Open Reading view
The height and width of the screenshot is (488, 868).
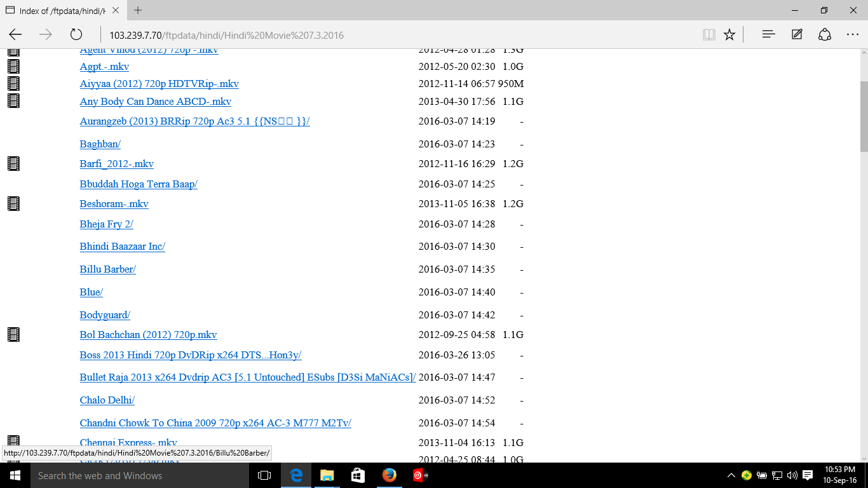(x=709, y=35)
